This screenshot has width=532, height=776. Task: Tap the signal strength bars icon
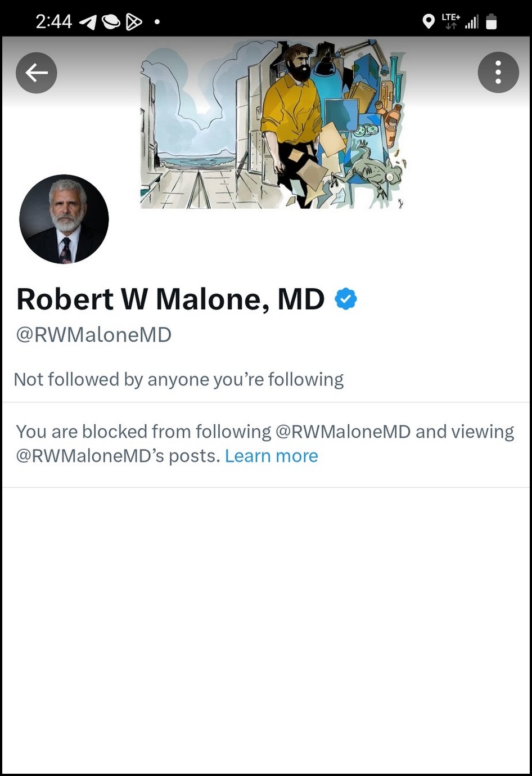click(471, 22)
